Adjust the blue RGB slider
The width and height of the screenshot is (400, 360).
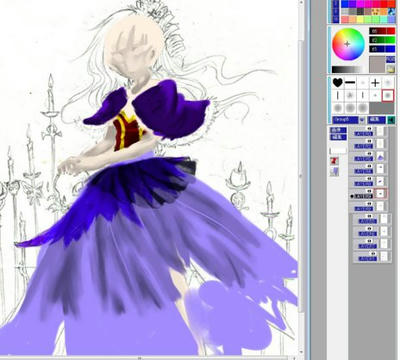[x=382, y=49]
